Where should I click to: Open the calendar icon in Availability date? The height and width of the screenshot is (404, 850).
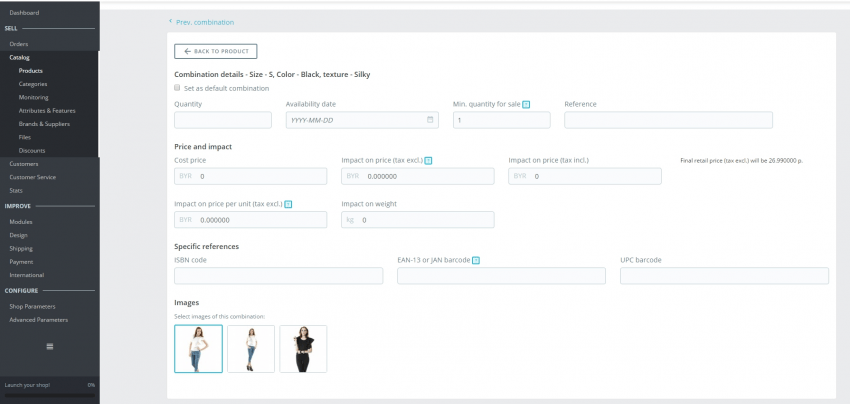(x=430, y=120)
